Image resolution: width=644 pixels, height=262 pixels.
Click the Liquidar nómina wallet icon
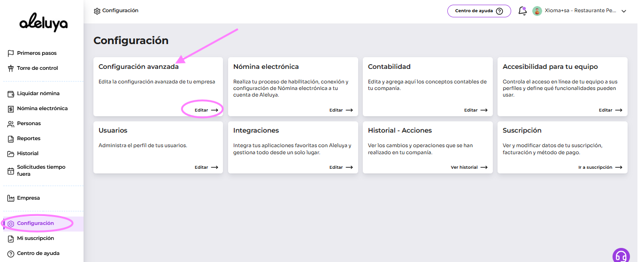coord(11,94)
